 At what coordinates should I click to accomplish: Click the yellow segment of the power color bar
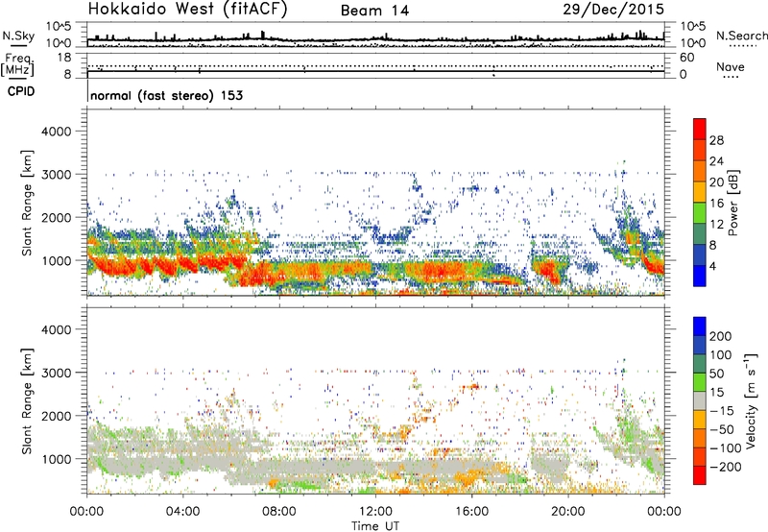[x=700, y=192]
